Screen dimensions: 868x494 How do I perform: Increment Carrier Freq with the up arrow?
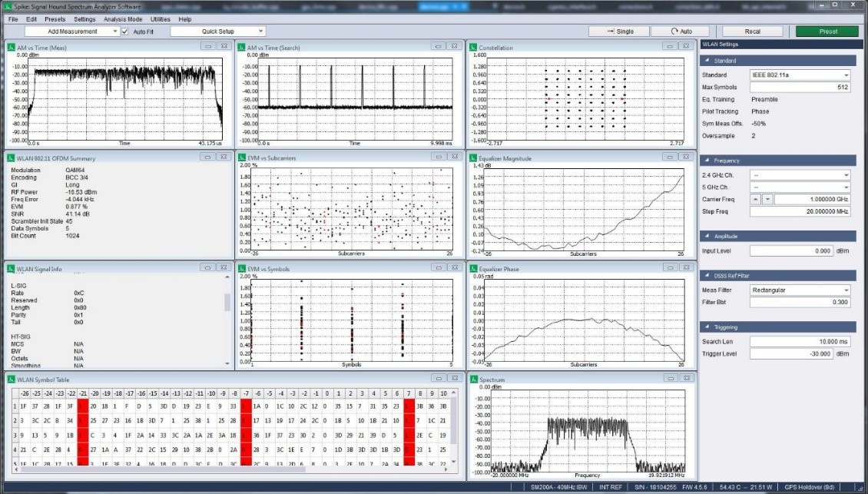pyautogui.click(x=755, y=198)
